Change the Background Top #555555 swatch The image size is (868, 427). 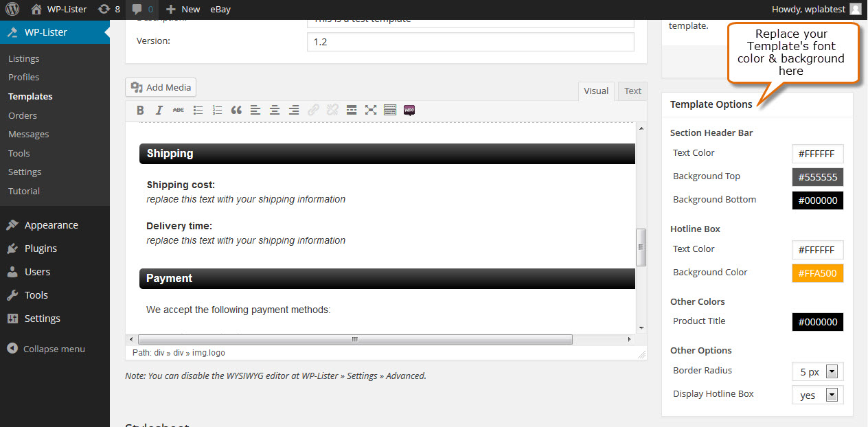[x=817, y=177]
